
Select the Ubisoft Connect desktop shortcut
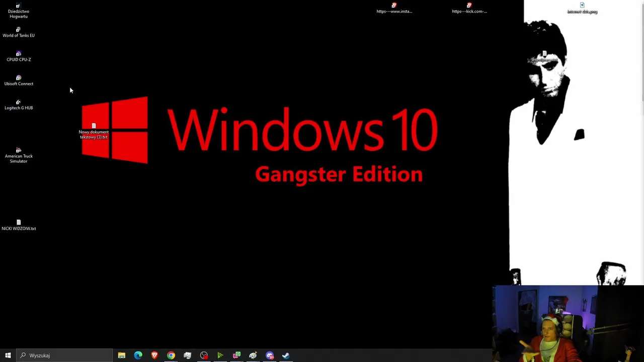[19, 80]
